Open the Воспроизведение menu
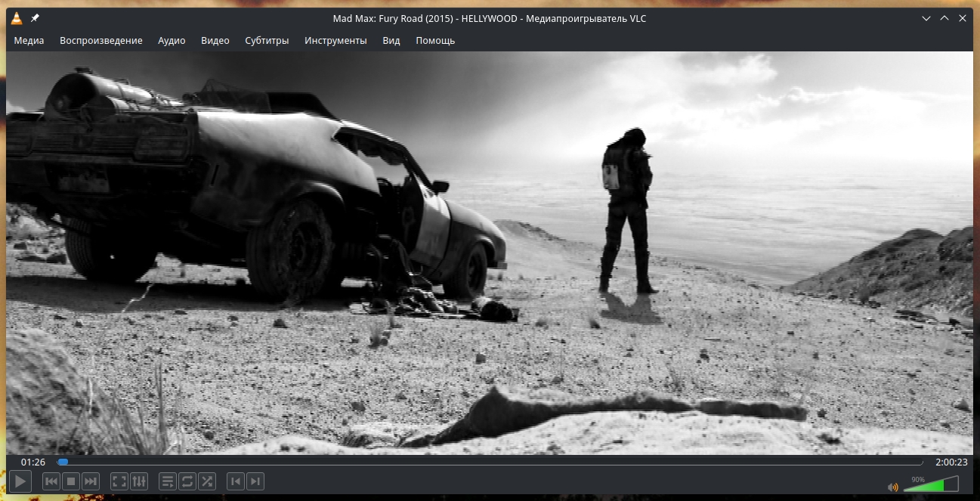The image size is (980, 501). [x=101, y=41]
